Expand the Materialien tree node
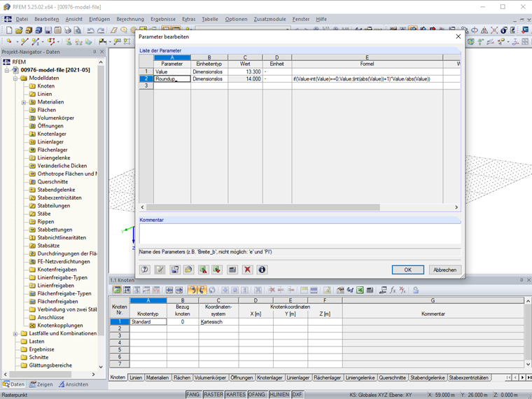This screenshot has height=399, width=532. (x=24, y=102)
